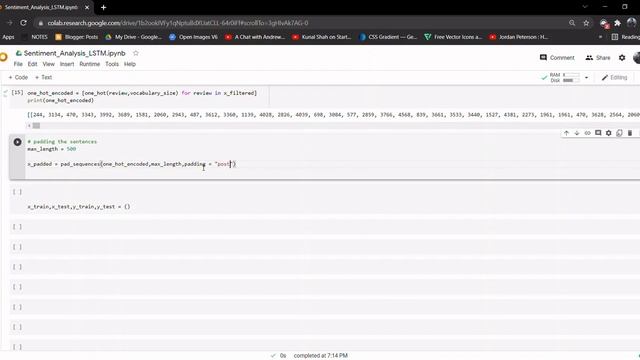Add a comment on the active cell

point(598,133)
